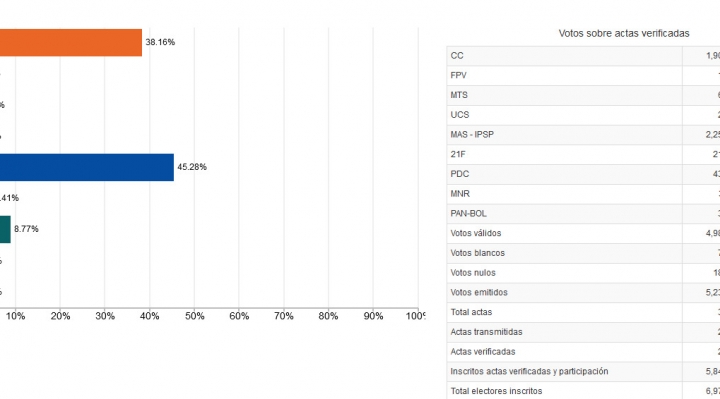
Task: Click the Votos blancos row
Action: click(583, 253)
